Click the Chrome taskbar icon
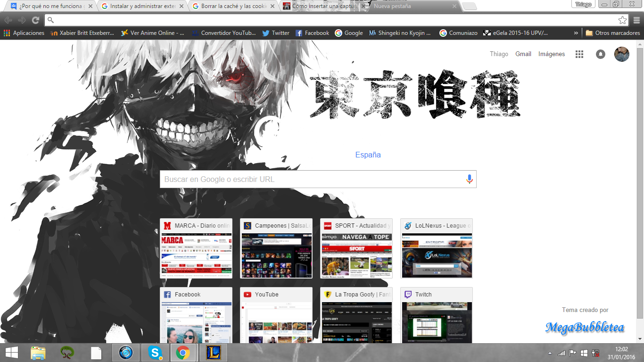Image resolution: width=644 pixels, height=362 pixels. pyautogui.click(x=183, y=353)
